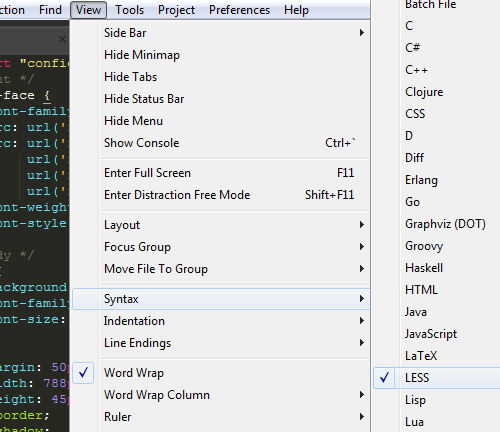Expand the Ruler submenu
Image resolution: width=500 pixels, height=432 pixels.
point(221,417)
